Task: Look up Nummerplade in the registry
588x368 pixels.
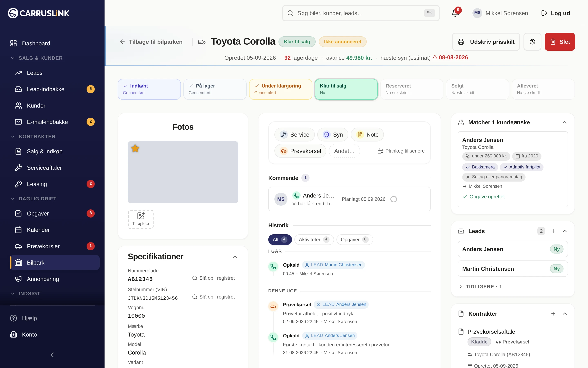Action: (x=213, y=278)
